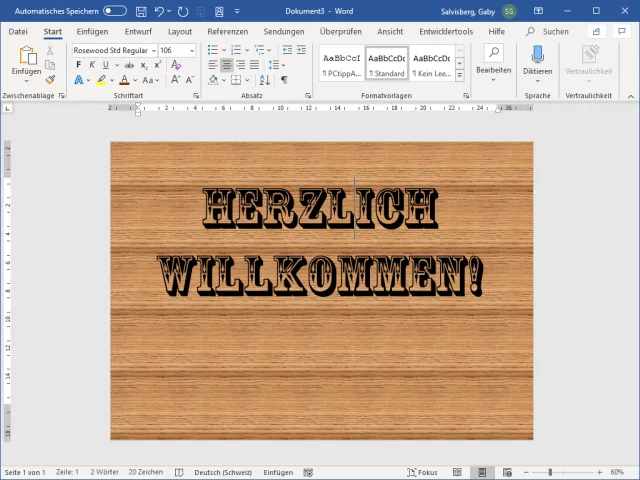The image size is (640, 480).
Task: Click the bulleted list icon
Action: (214, 50)
